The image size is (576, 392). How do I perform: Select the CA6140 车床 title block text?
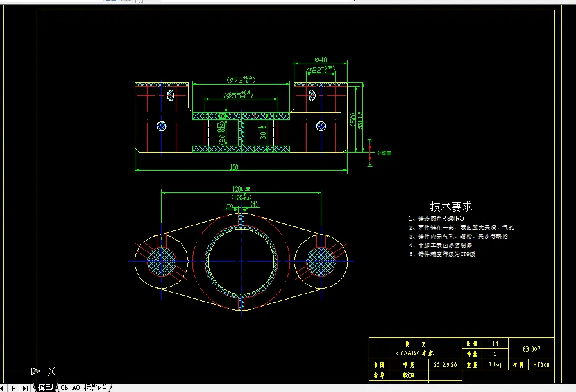click(415, 354)
